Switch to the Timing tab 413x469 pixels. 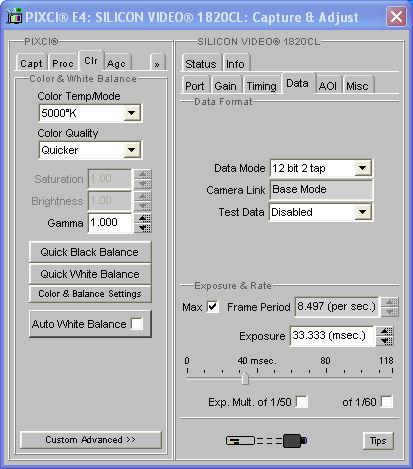click(x=262, y=86)
